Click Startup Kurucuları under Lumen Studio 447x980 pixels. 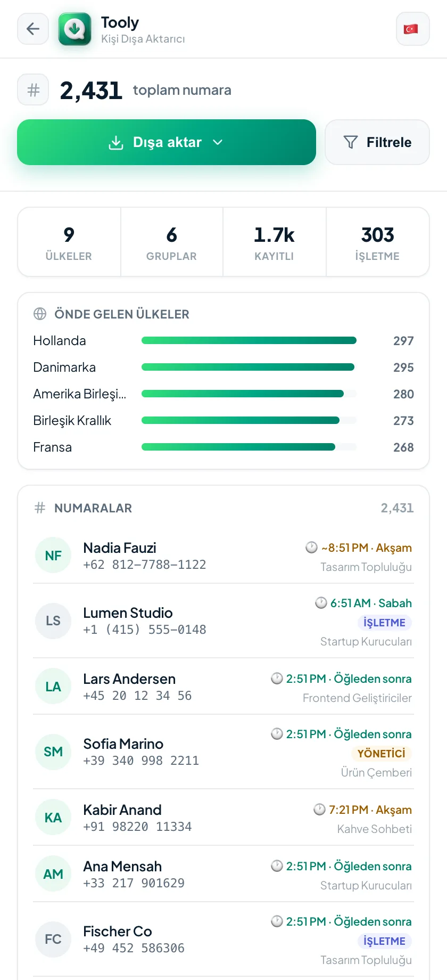pos(366,642)
